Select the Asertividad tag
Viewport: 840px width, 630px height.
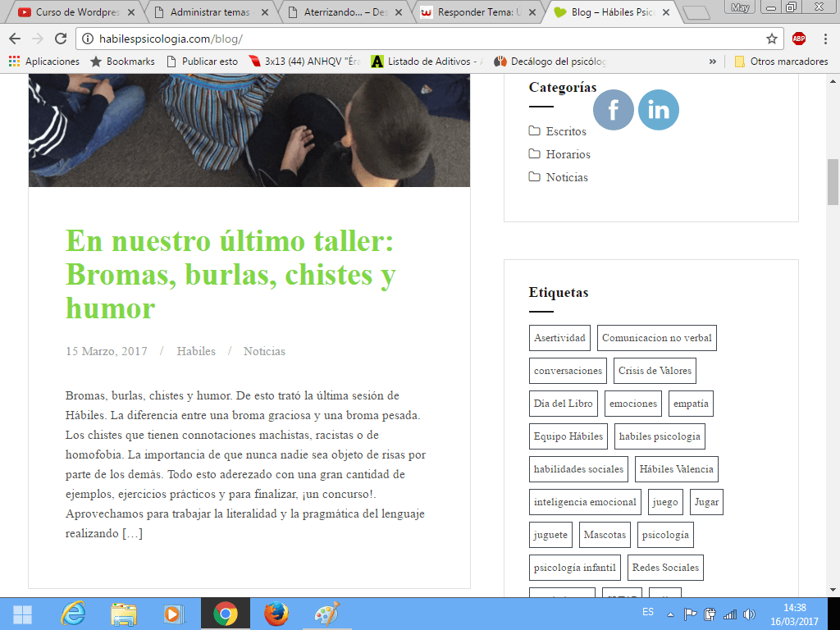tap(559, 338)
